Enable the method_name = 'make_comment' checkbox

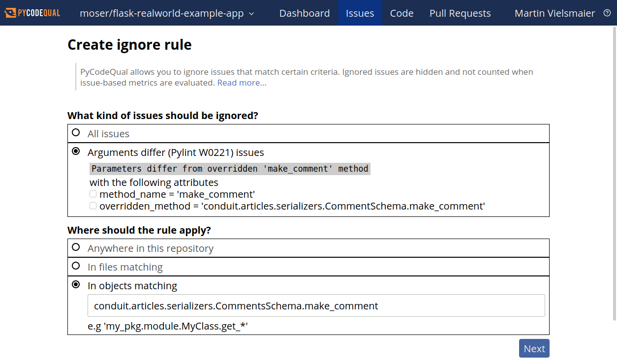point(93,194)
